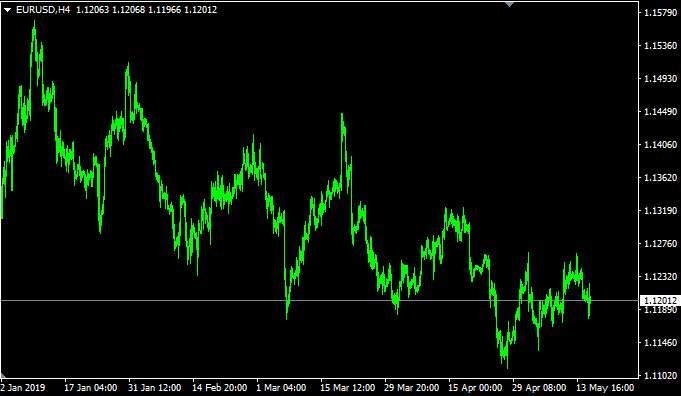Click the 14 Feb 20:00 time label
681x396 pixels.
[220, 387]
